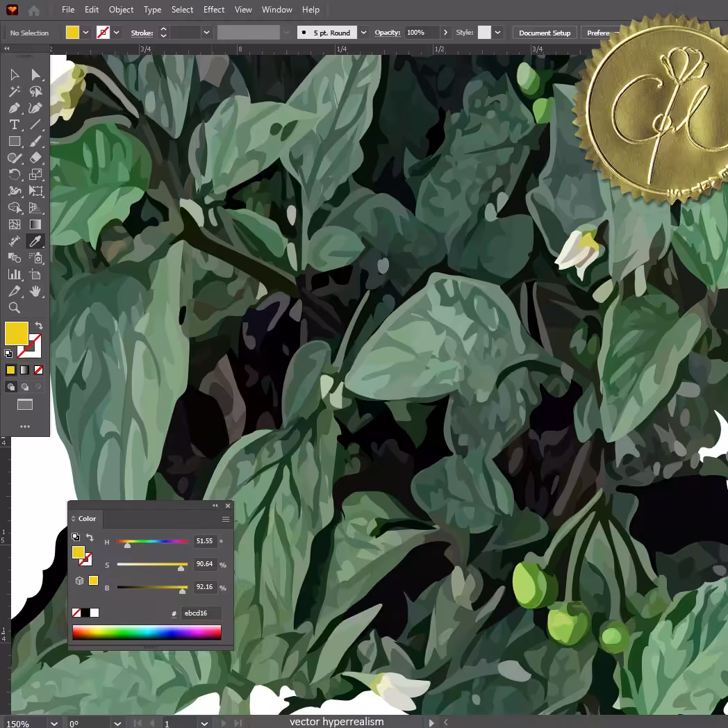Image resolution: width=728 pixels, height=728 pixels.
Task: Select the Direct Selection tool
Action: [x=35, y=75]
